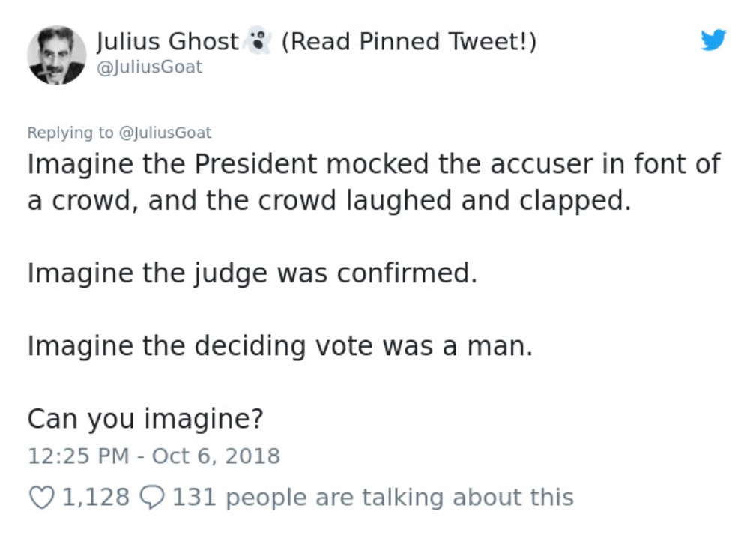Open Julius Ghost's profile avatar

[57, 55]
